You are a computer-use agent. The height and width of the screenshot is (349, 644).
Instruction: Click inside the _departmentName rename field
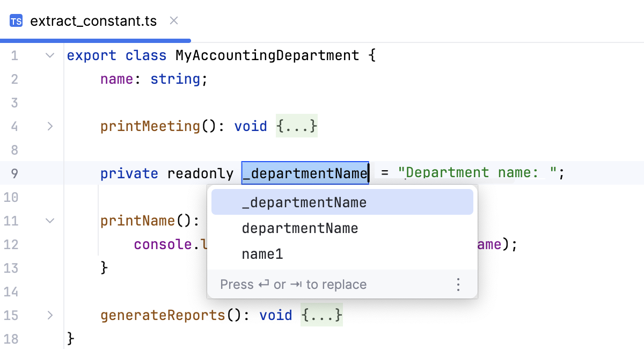click(305, 173)
